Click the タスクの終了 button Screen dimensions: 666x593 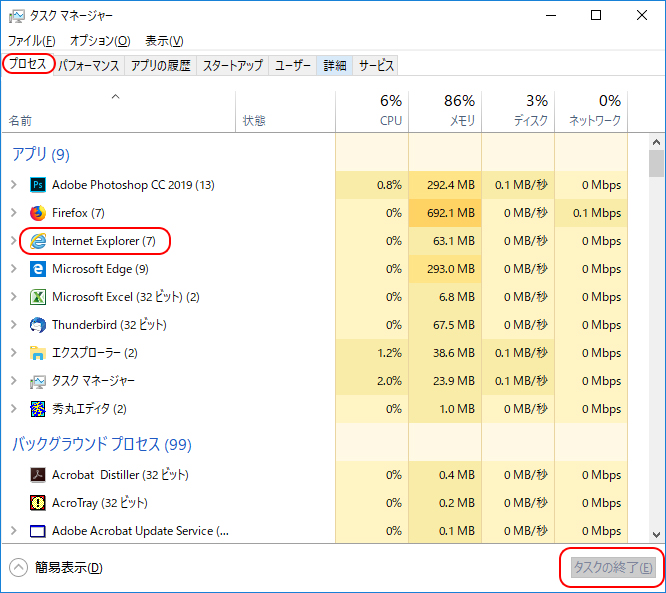pos(613,568)
